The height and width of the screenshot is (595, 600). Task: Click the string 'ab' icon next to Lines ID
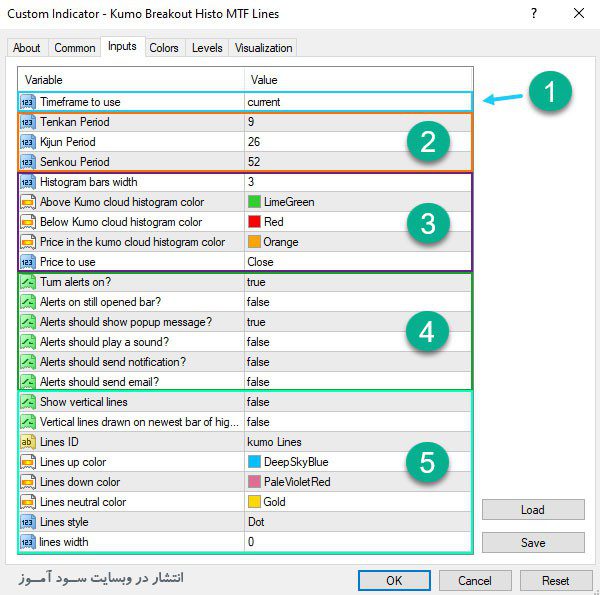click(28, 442)
